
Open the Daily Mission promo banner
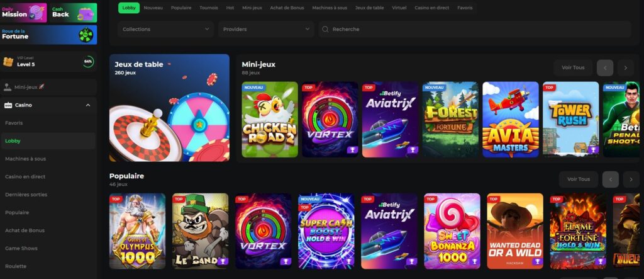[x=24, y=12]
